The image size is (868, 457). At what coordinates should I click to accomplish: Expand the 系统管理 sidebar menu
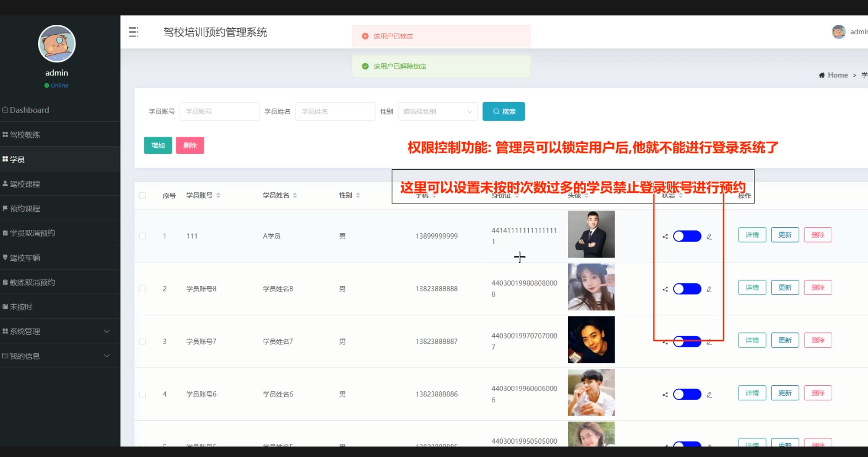pos(60,331)
